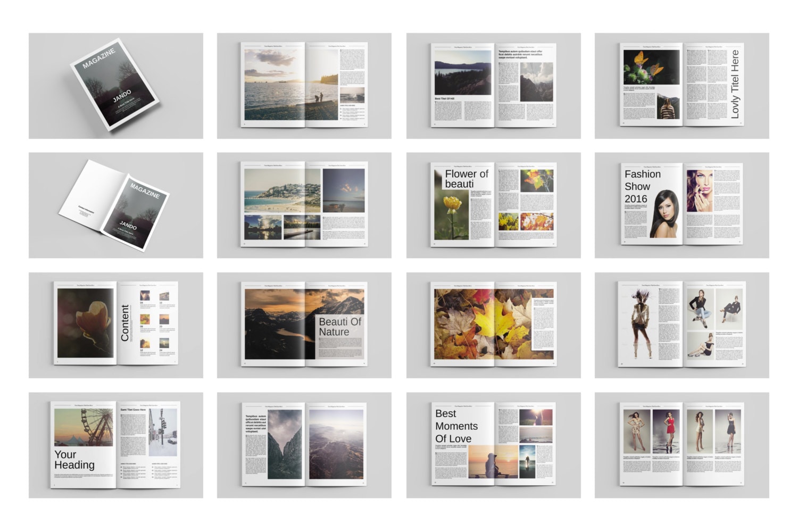This screenshot has height=532, width=798.
Task: Click the 'Content' heading on the spread
Action: pyautogui.click(x=126, y=323)
